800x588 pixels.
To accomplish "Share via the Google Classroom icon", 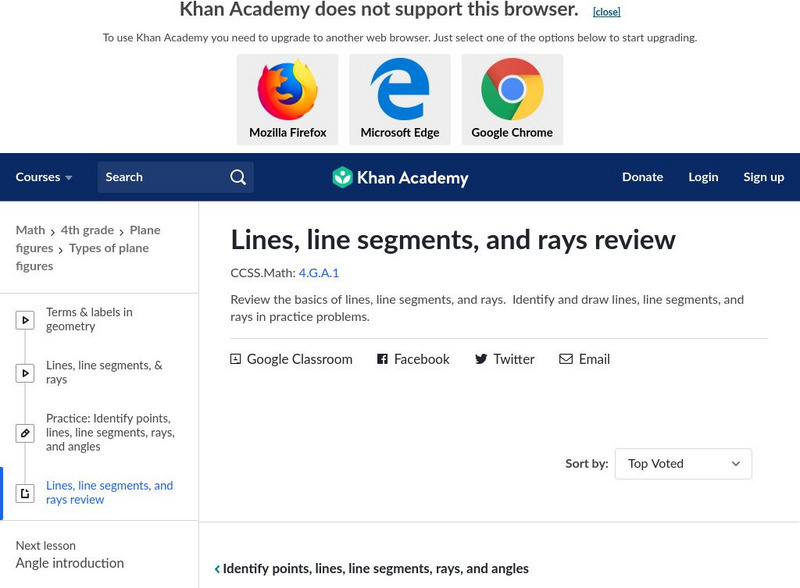I will pos(291,359).
